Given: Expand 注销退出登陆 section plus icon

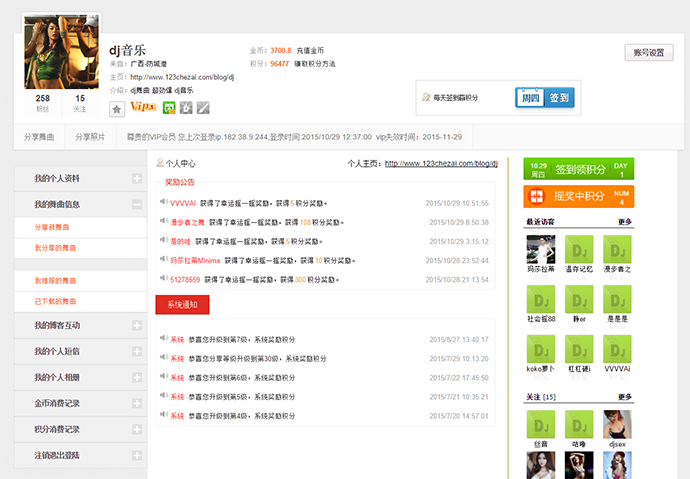Looking at the screenshot, I should (x=137, y=455).
